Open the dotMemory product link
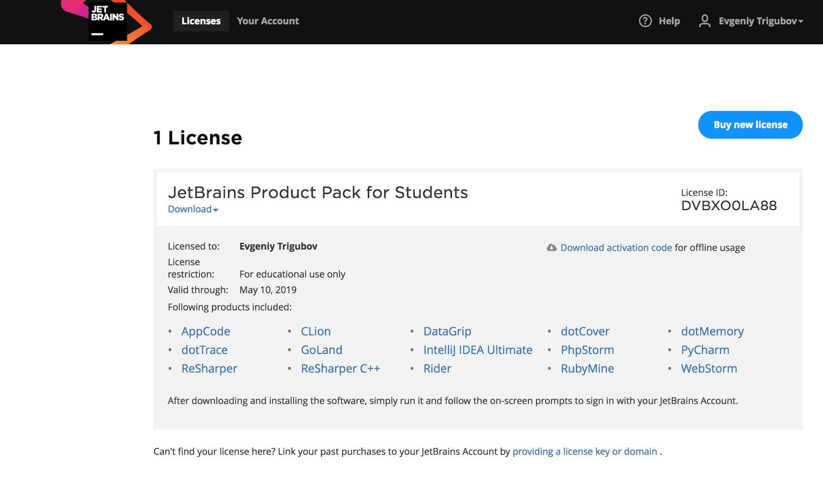This screenshot has height=504, width=823. [x=712, y=331]
